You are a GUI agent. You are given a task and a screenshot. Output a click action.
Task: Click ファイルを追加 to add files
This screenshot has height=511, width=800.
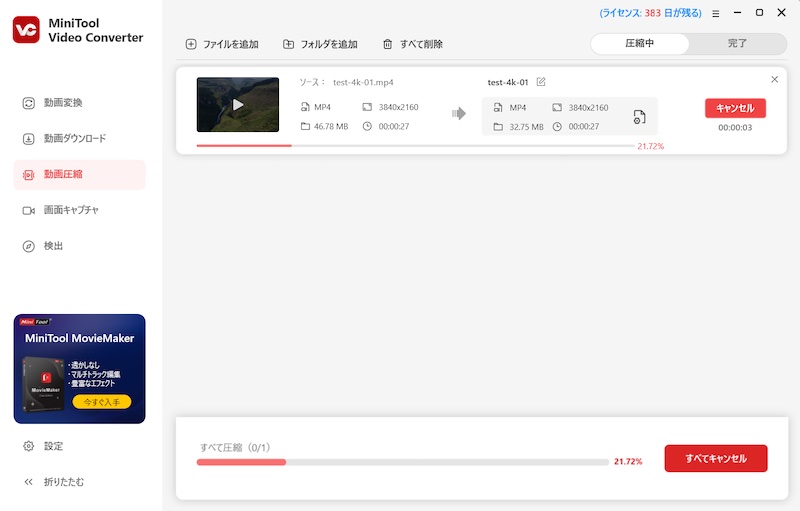pyautogui.click(x=222, y=44)
